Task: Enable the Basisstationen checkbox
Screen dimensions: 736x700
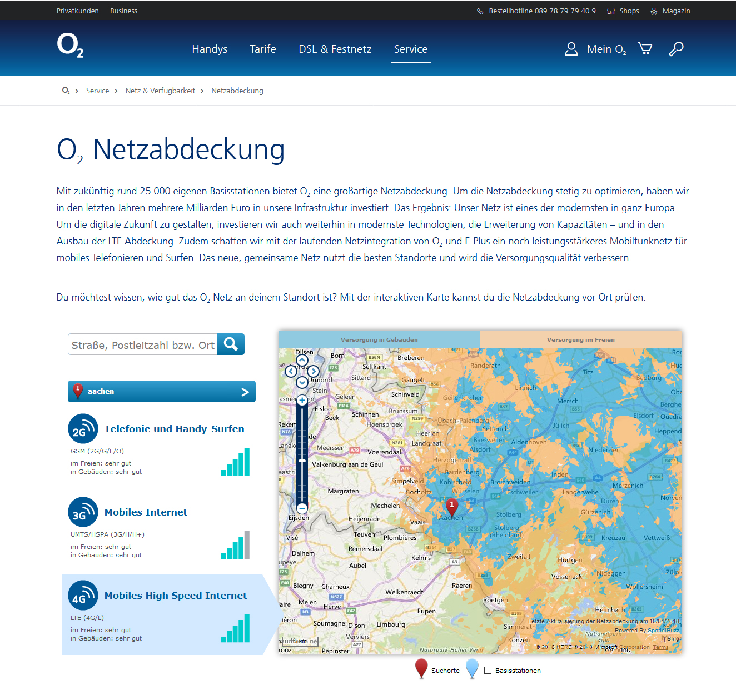Action: pyautogui.click(x=488, y=671)
